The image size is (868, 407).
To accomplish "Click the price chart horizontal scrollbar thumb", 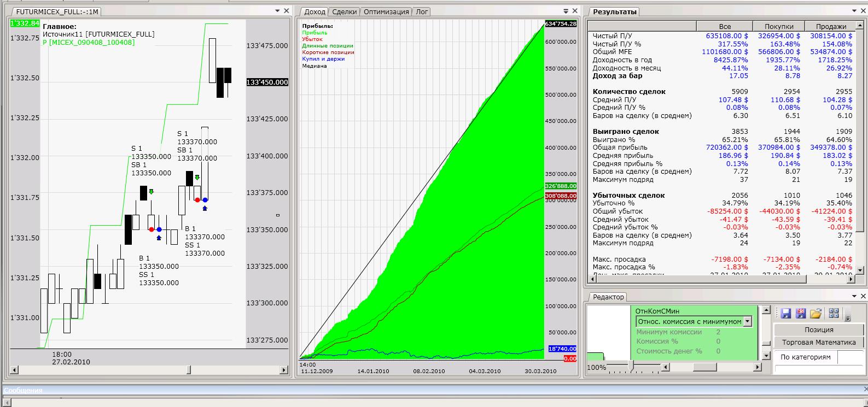I will (189, 370).
